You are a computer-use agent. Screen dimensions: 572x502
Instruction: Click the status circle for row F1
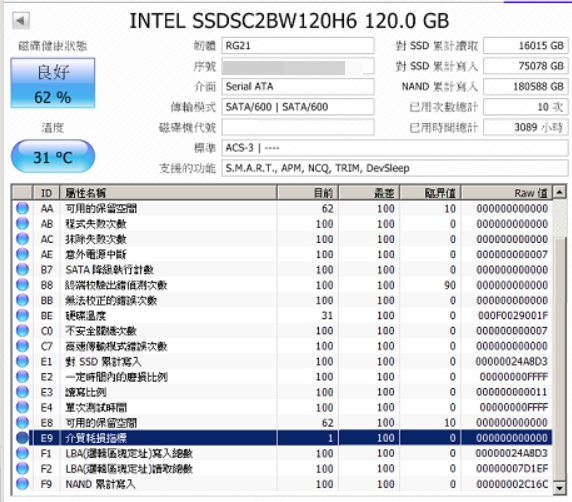coord(22,453)
